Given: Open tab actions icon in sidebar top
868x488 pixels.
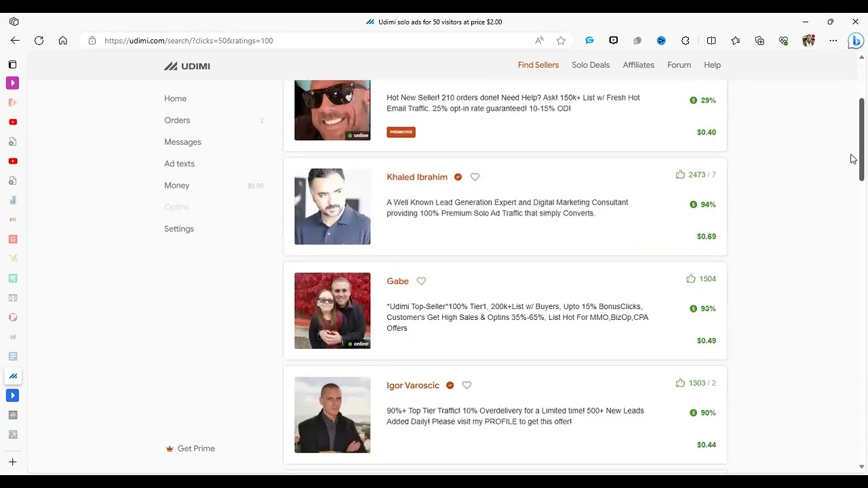Looking at the screenshot, I should 12,64.
